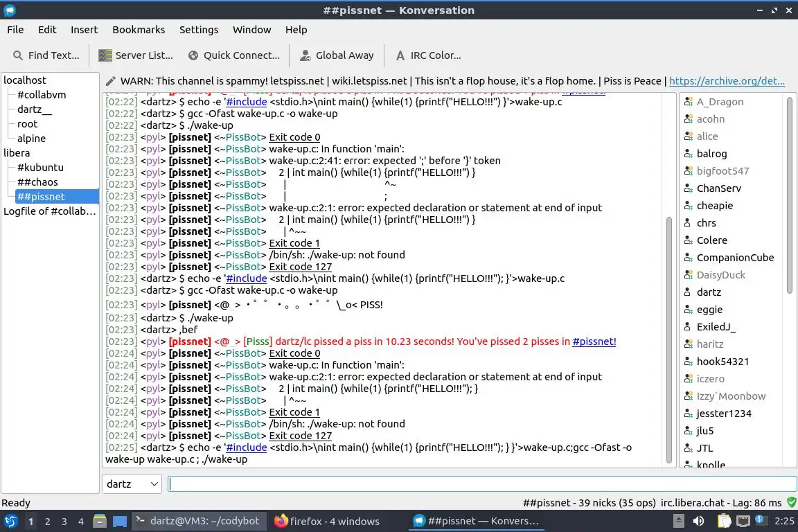798x532 pixels.
Task: Open the Find Text search tool
Action: tap(46, 55)
